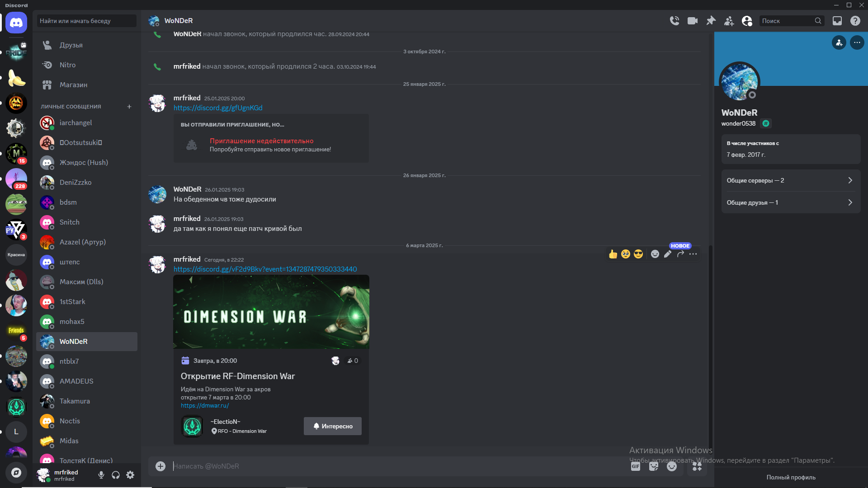Open pinned messages icon
Image resolution: width=868 pixels, height=488 pixels.
pos(711,21)
